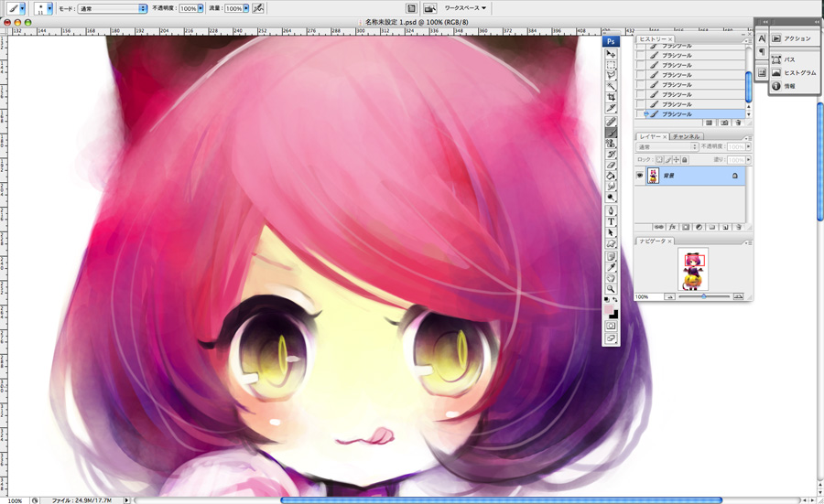
Task: Set history brush source on selected ブラシツール state
Action: (640, 114)
